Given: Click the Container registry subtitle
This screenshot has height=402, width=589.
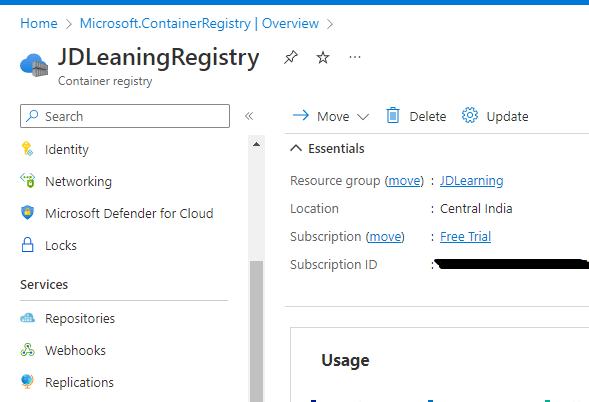Looking at the screenshot, I should pyautogui.click(x=105, y=81).
